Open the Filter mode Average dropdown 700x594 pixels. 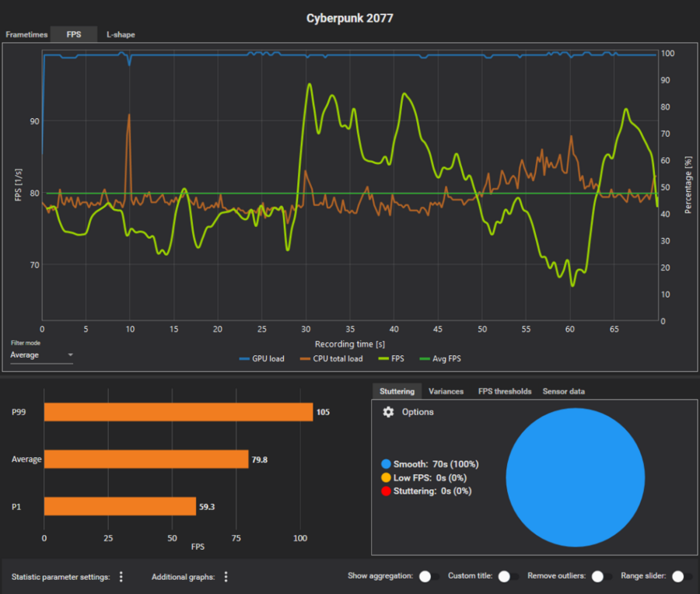(41, 355)
